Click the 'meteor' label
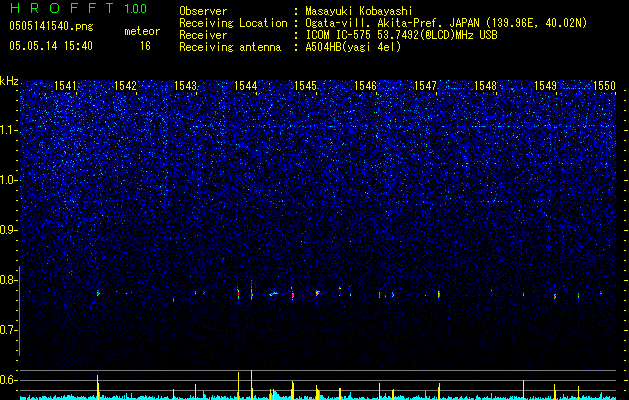 (142, 31)
